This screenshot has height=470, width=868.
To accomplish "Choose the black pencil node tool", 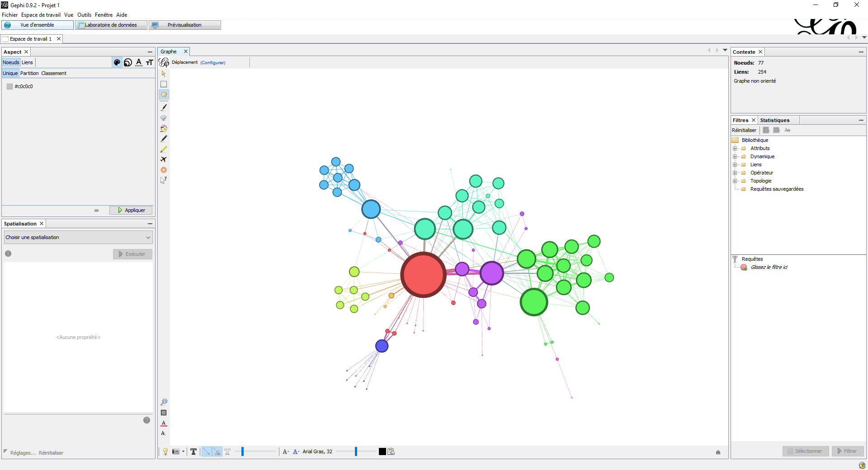I will click(164, 139).
